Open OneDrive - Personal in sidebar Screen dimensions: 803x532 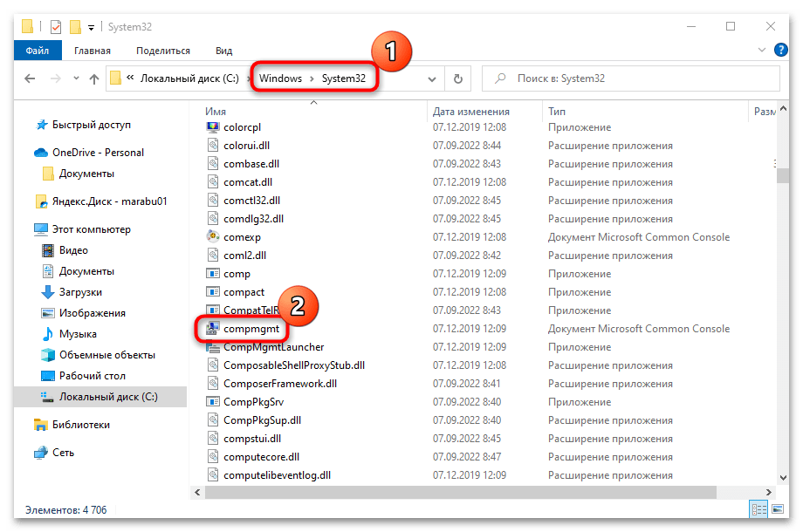pyautogui.click(x=98, y=153)
